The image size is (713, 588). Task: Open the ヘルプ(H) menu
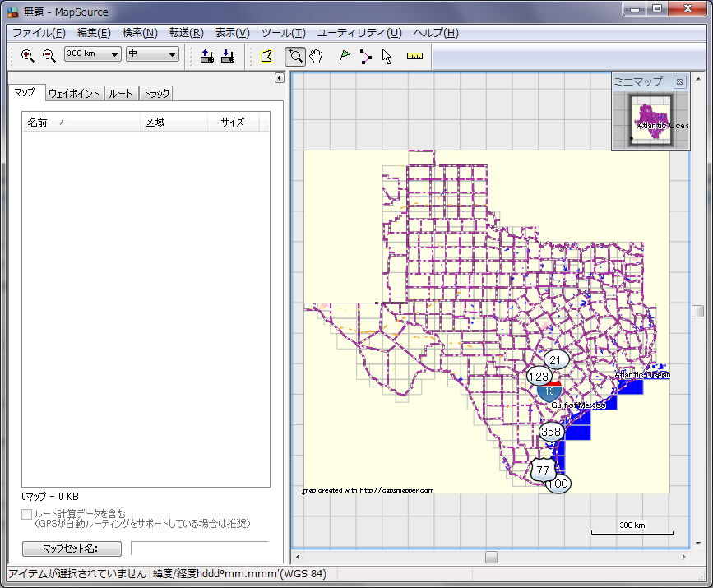[x=436, y=33]
